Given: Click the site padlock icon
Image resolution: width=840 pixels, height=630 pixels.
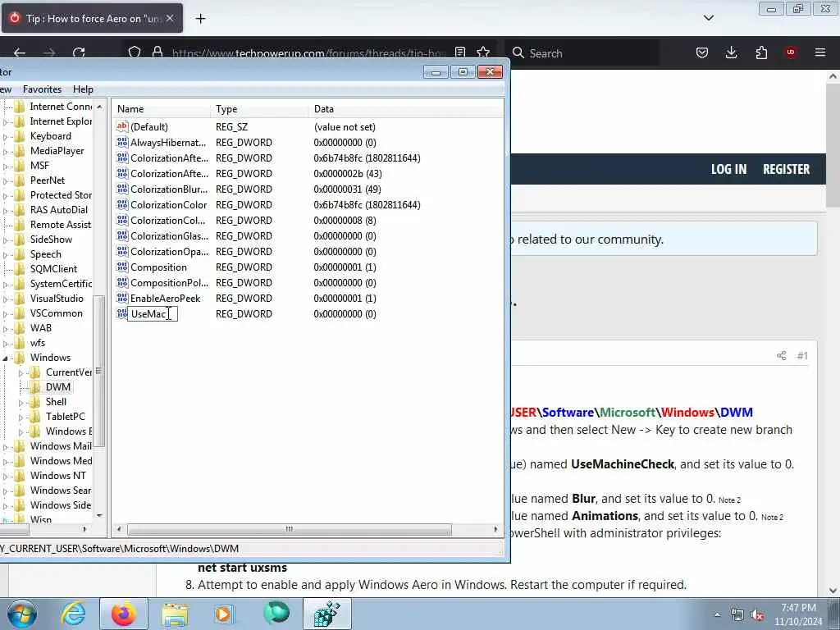Looking at the screenshot, I should (x=157, y=52).
